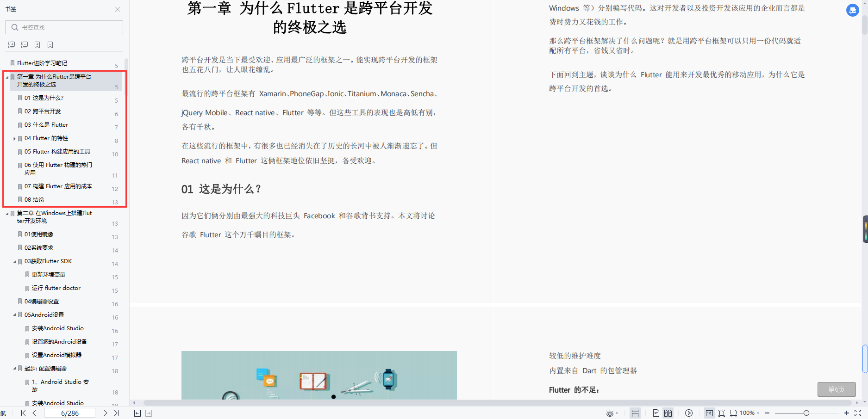Viewport: 868px width, 419px height.
Task: Open the 设置您的Android设备 bookmark
Action: (59, 342)
